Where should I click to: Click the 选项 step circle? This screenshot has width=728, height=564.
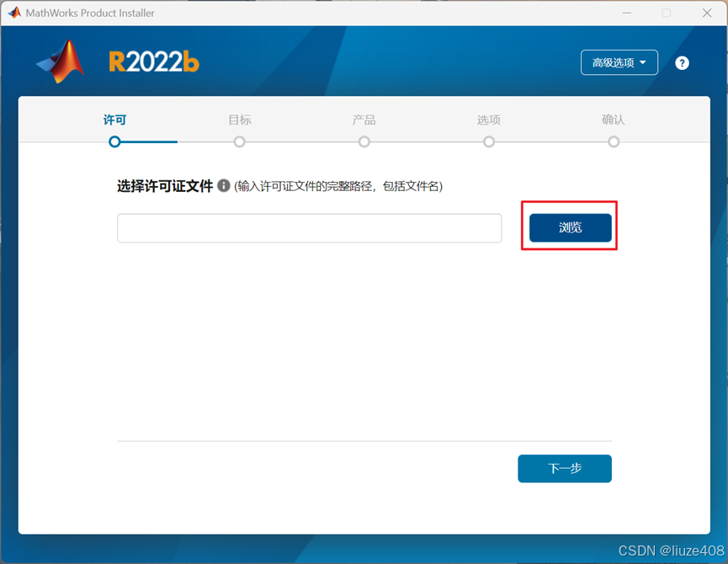pos(488,142)
